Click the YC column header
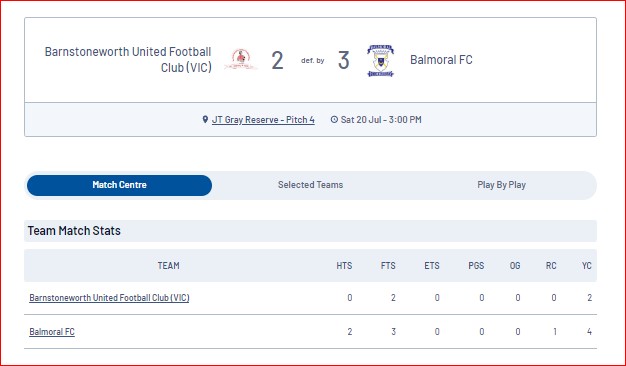 pos(586,266)
